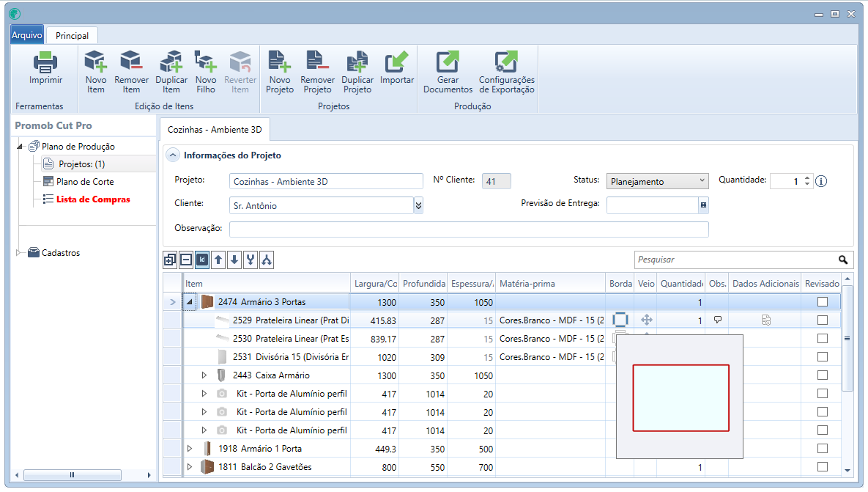The height and width of the screenshot is (492, 868).
Task: Add a Novo Item to project
Action: pyautogui.click(x=96, y=72)
